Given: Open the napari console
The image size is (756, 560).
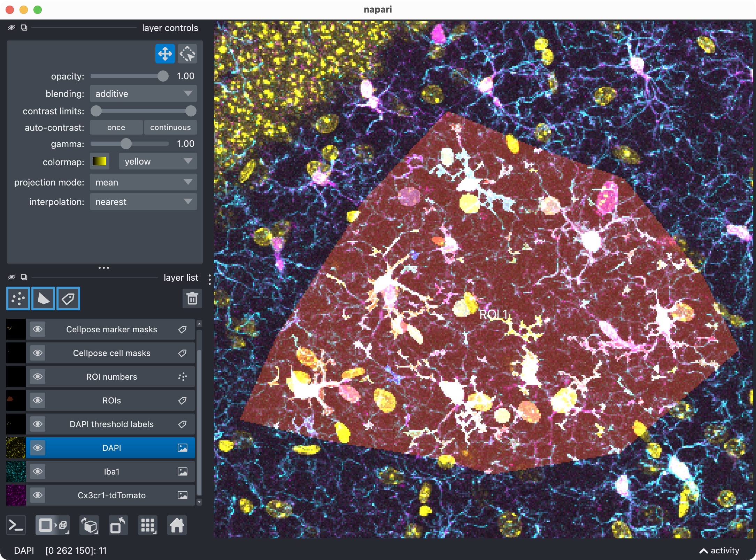Looking at the screenshot, I should [x=16, y=525].
